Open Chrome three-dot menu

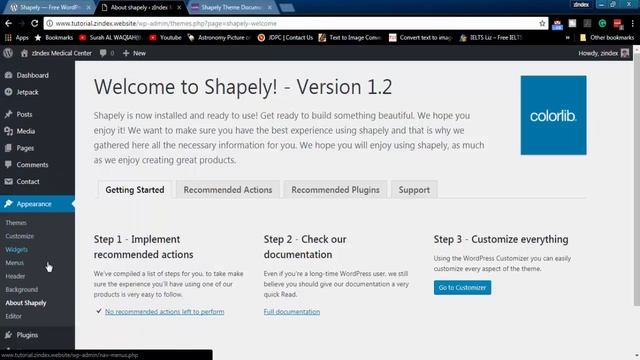pyautogui.click(x=633, y=24)
